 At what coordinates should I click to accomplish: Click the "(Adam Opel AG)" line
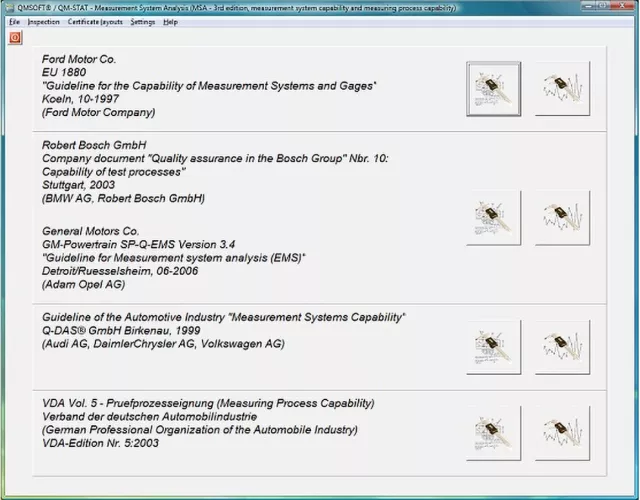[83, 285]
